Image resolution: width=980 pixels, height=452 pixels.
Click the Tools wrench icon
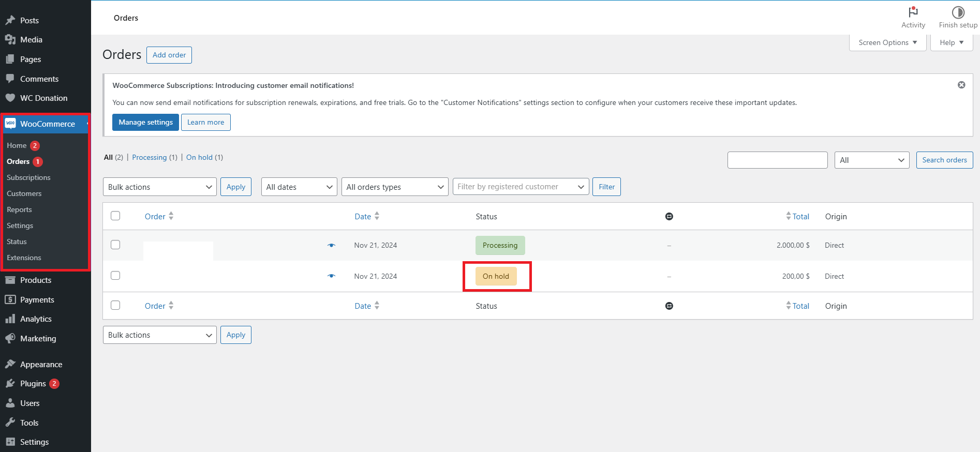point(10,423)
